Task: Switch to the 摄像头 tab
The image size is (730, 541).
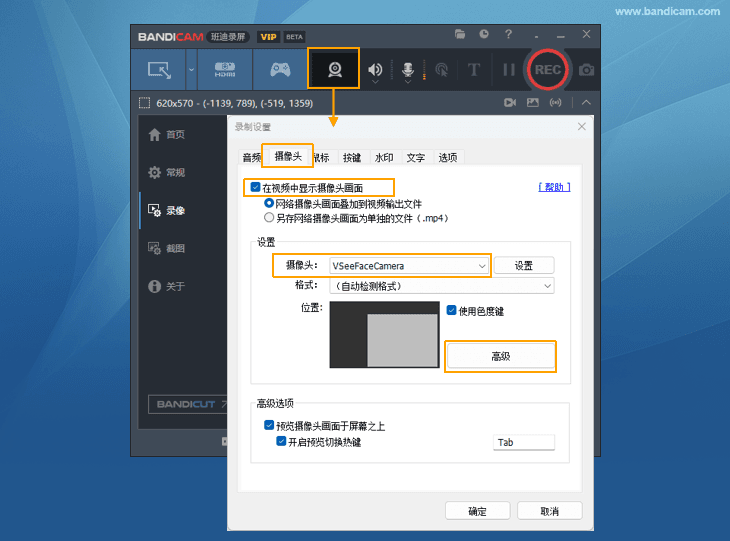Action: [288, 156]
